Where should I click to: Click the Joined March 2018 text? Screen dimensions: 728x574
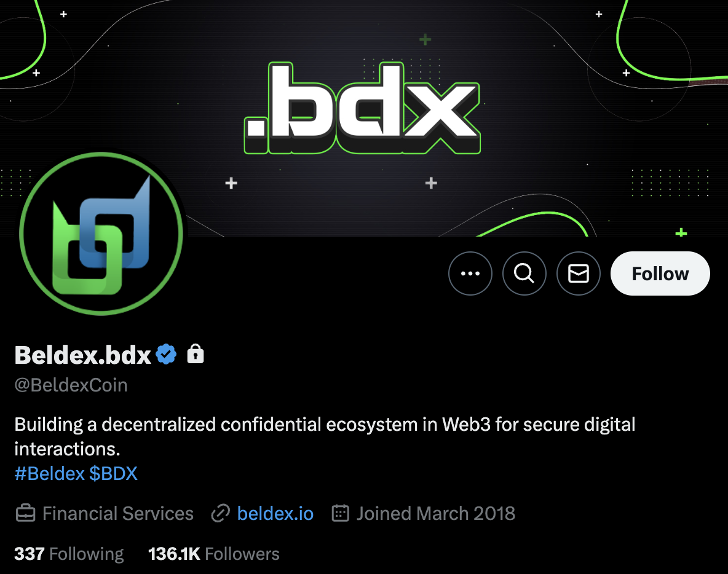(436, 514)
